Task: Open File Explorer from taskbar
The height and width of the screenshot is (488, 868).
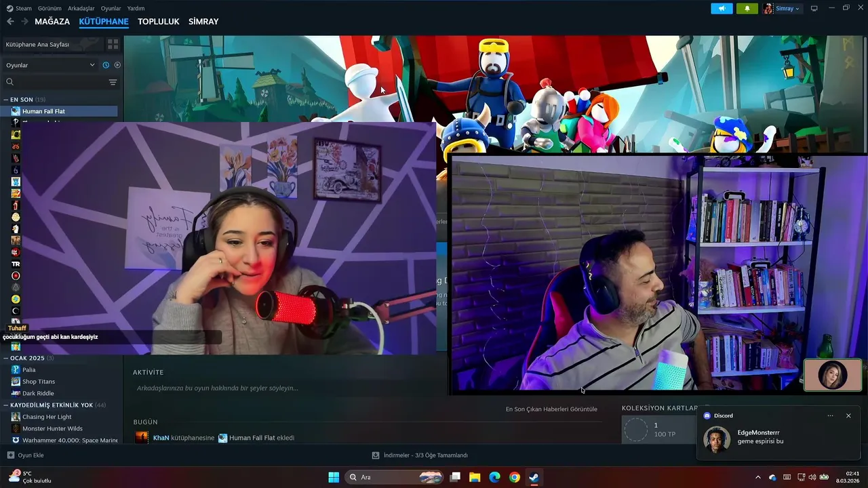Action: (475, 477)
